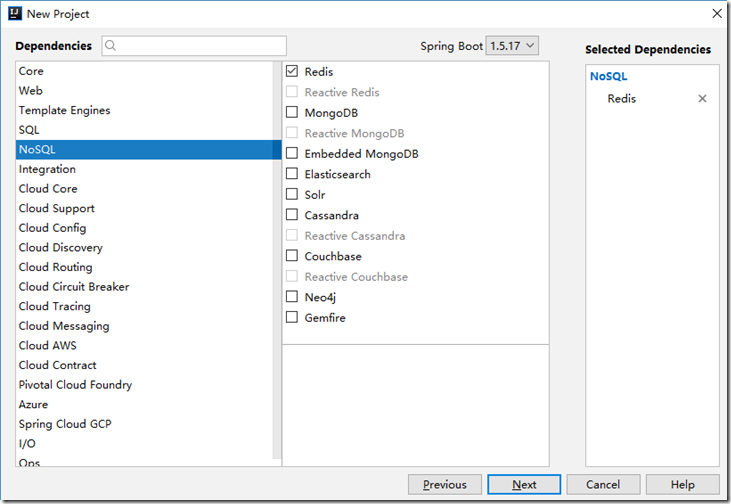Click the Previous button
Image resolution: width=731 pixels, height=504 pixels.
(444, 484)
